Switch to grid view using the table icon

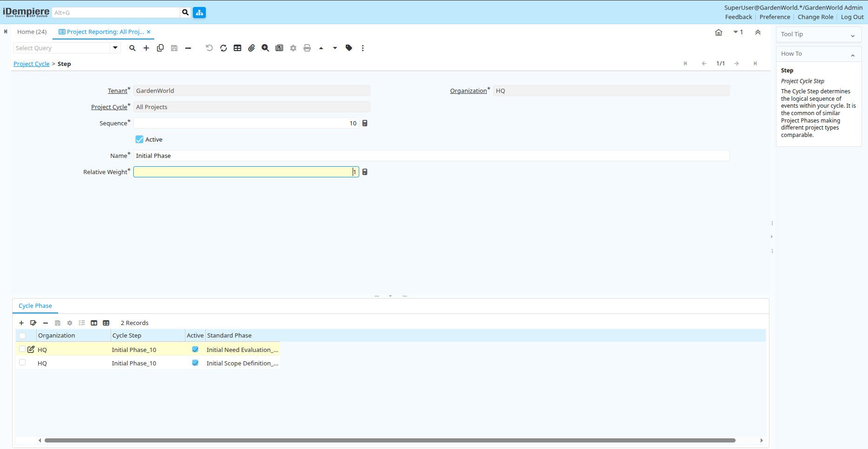coord(237,48)
